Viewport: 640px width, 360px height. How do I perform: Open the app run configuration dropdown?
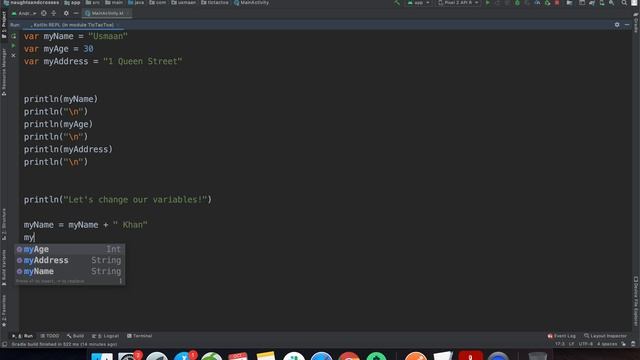click(x=418, y=3)
